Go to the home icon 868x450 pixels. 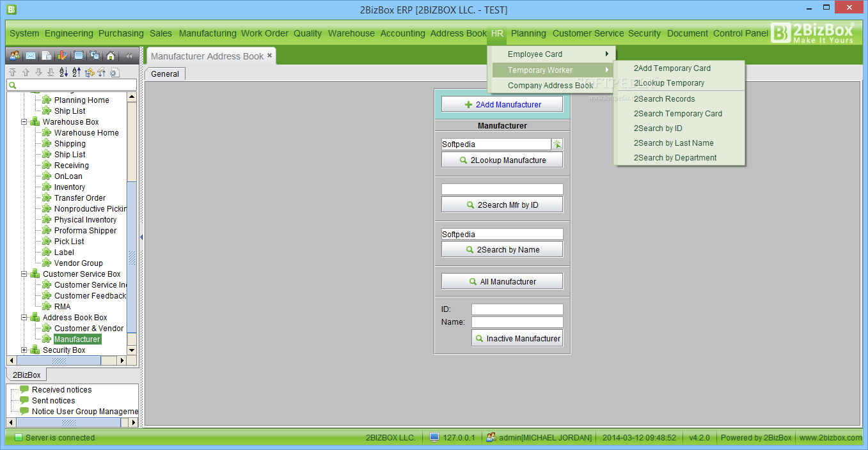(x=111, y=56)
